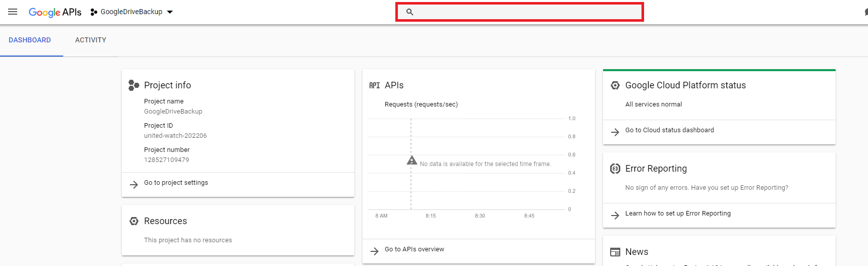Switch to the ACTIVITY tab
The height and width of the screenshot is (266, 868).
point(90,40)
